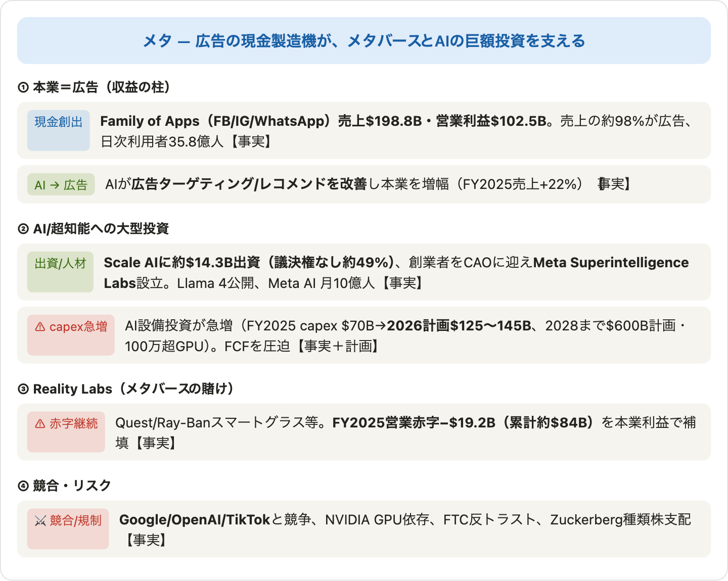This screenshot has width=728, height=581.
Task: Click the heading 競合・リスク
Action: 72,486
